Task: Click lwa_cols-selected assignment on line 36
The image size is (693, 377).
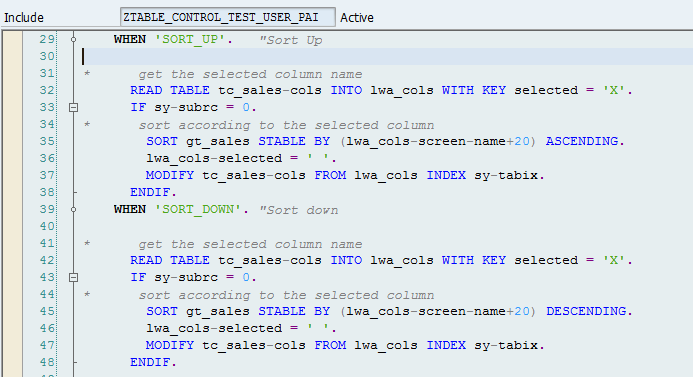Action: click(241, 159)
